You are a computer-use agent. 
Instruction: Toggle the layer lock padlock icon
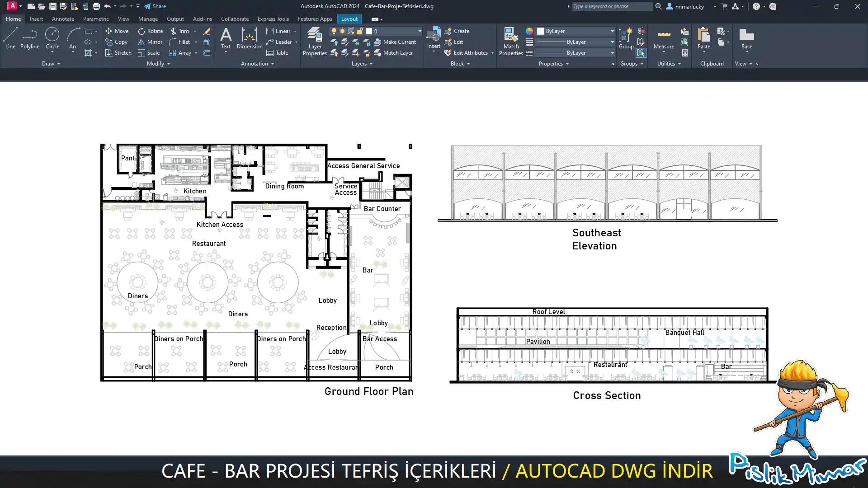pyautogui.click(x=359, y=31)
